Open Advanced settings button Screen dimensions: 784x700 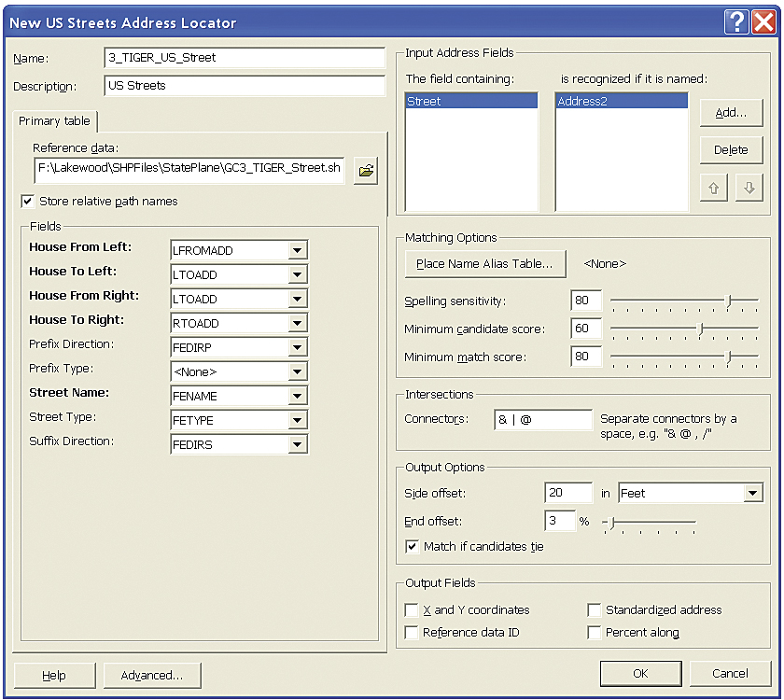tap(151, 675)
